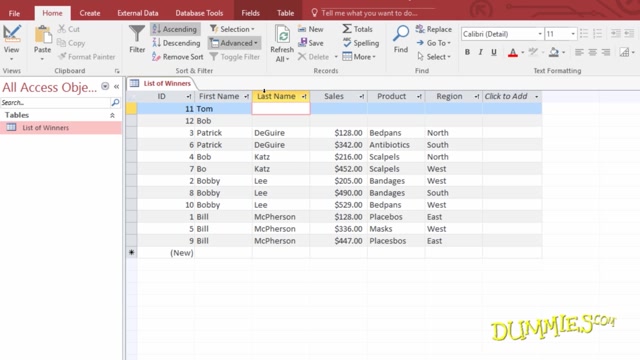
Task: Open the Sales column filter arrow
Action: click(362, 97)
